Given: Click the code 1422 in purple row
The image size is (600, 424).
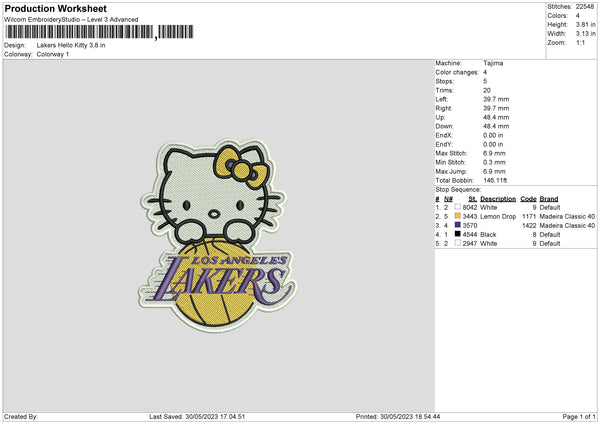Looking at the screenshot, I should pyautogui.click(x=529, y=226).
